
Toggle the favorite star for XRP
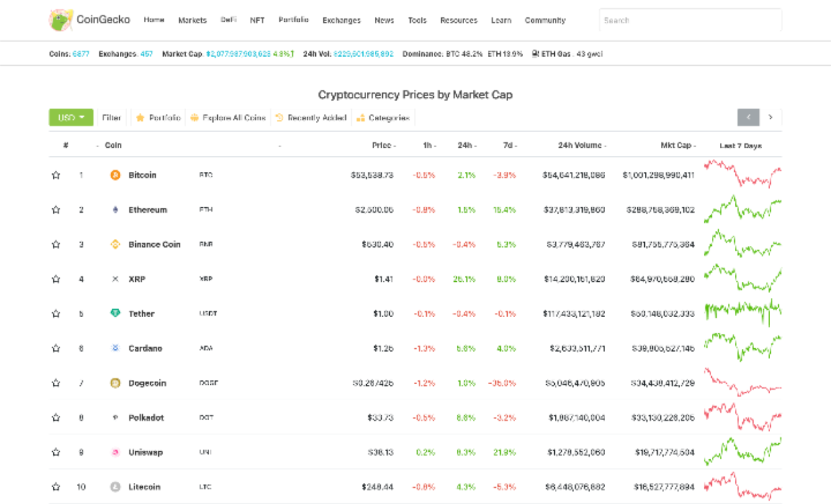pos(56,279)
